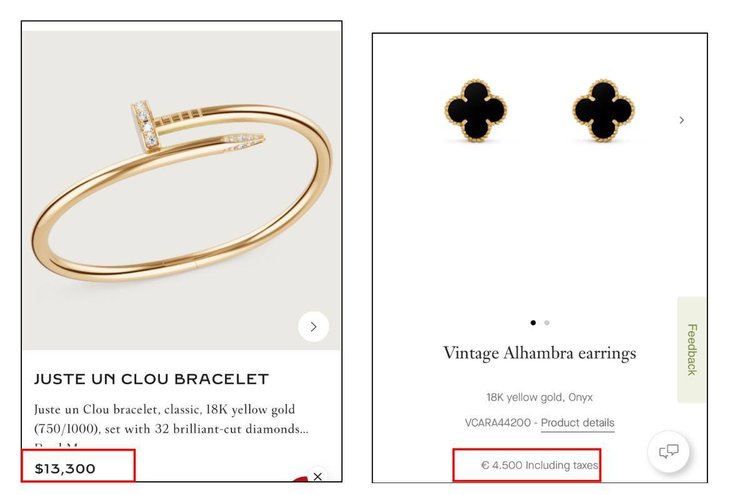Click the right onyx Alhambra earring

(x=603, y=111)
